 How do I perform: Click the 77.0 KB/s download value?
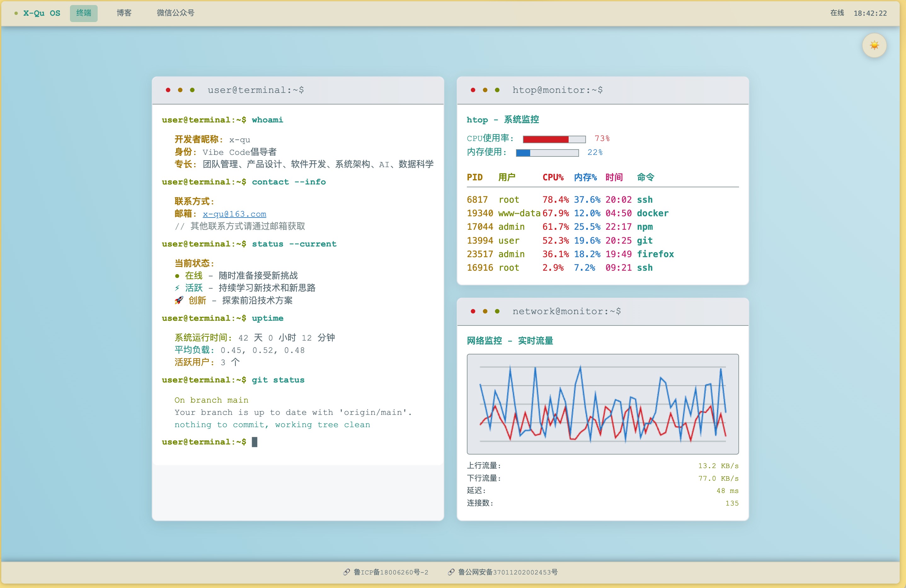click(x=718, y=478)
